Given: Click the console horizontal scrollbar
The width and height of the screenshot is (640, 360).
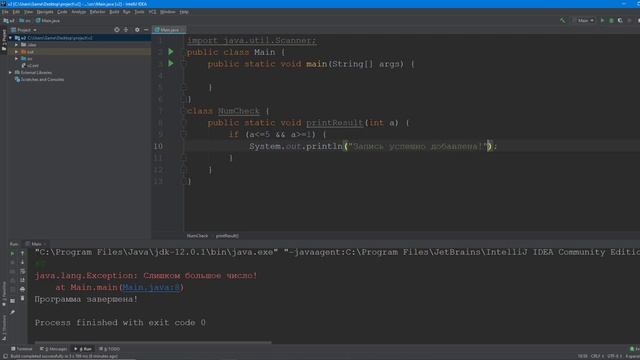Looking at the screenshot, I should coord(153,342).
